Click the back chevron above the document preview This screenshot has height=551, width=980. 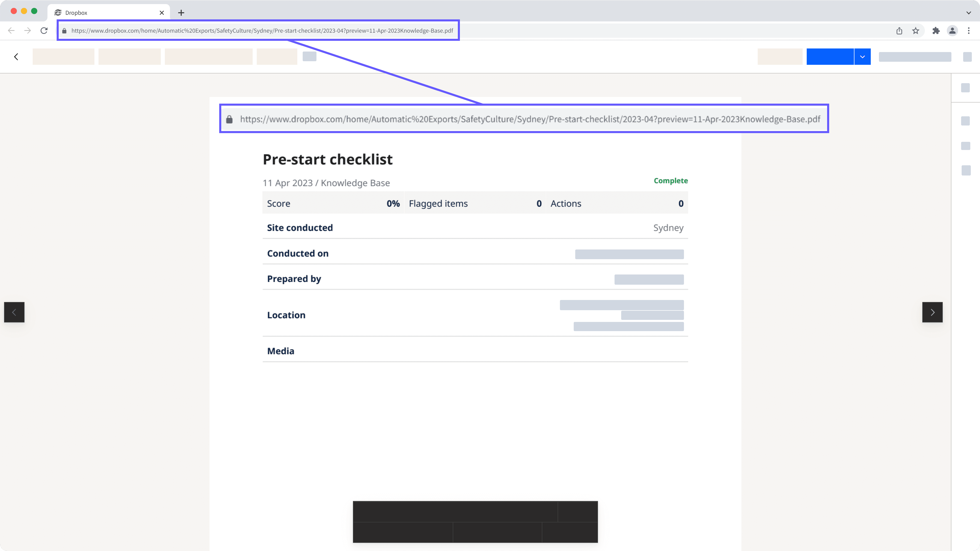(x=16, y=56)
